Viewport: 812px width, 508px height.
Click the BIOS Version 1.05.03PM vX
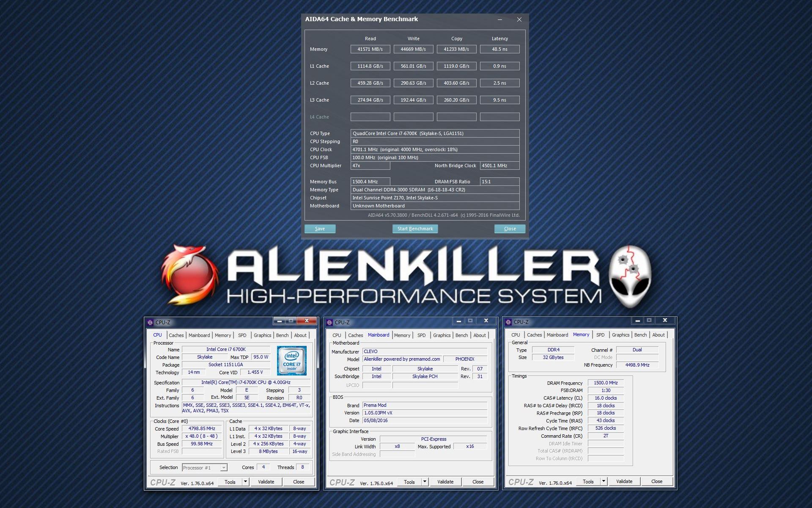pos(425,413)
